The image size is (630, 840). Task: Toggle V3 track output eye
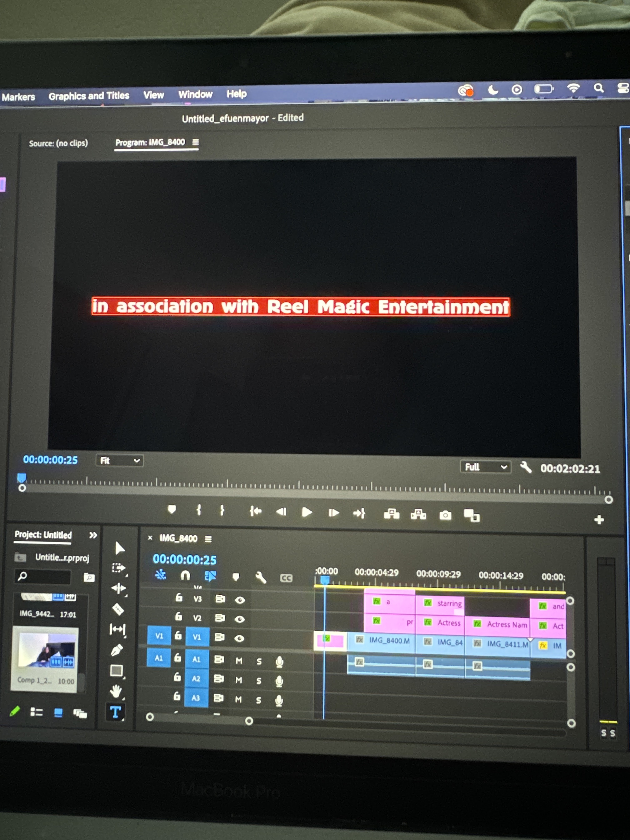240,600
